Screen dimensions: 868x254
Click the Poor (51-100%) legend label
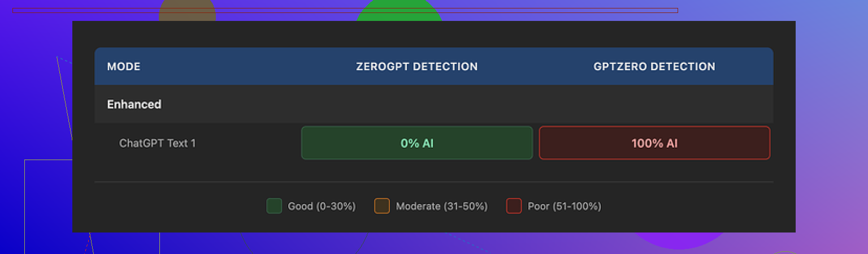(564, 206)
